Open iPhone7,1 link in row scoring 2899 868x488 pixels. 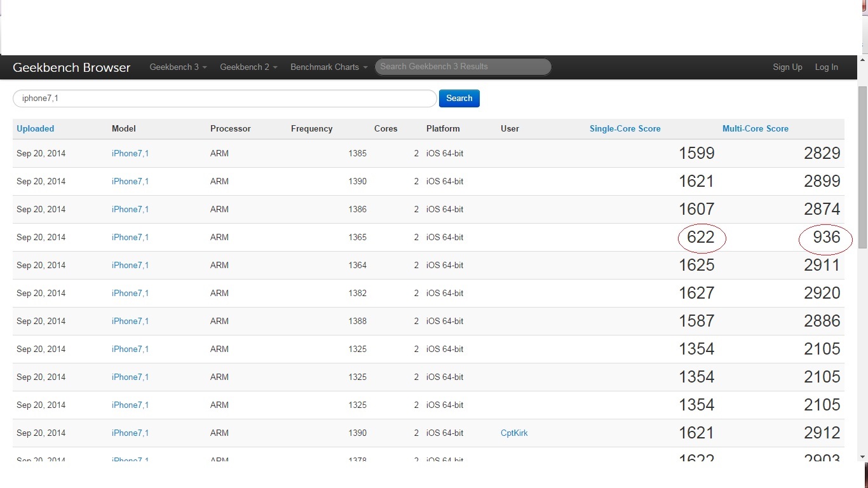point(130,181)
